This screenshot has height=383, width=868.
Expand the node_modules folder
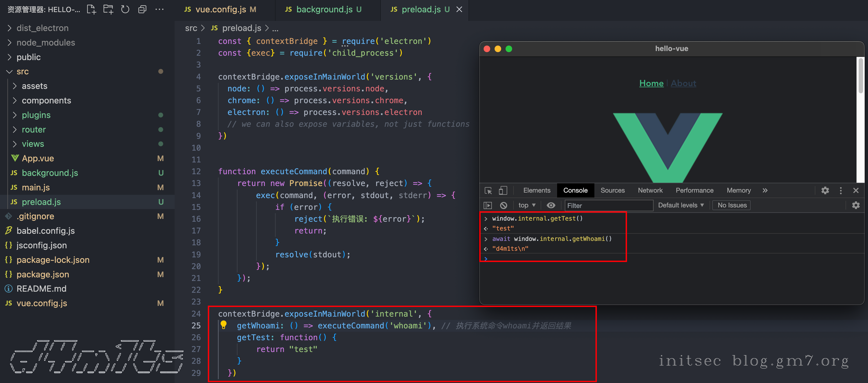(46, 43)
